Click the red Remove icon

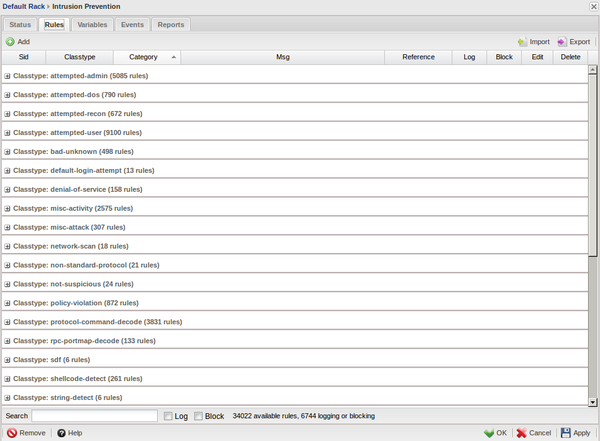(x=12, y=433)
